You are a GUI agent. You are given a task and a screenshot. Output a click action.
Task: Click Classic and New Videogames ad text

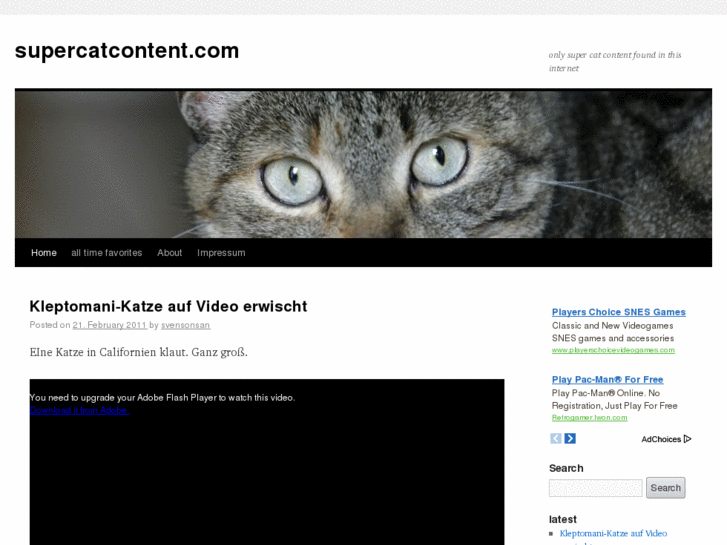tap(612, 326)
